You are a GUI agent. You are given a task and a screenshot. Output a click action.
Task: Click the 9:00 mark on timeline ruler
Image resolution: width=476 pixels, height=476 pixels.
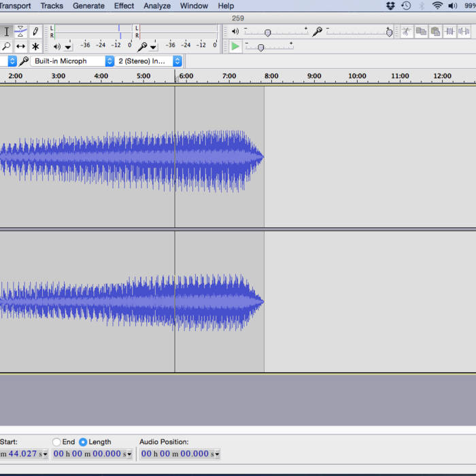314,76
